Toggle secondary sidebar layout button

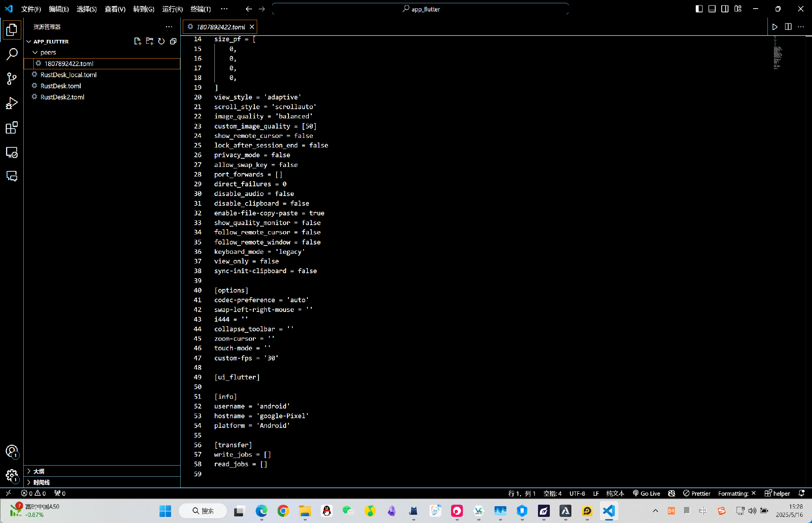click(x=725, y=9)
